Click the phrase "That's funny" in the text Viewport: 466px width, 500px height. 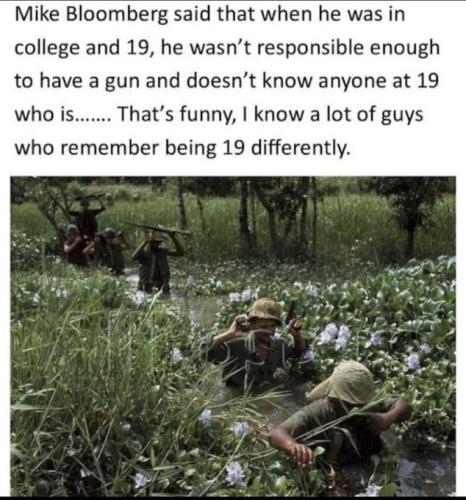174,115
